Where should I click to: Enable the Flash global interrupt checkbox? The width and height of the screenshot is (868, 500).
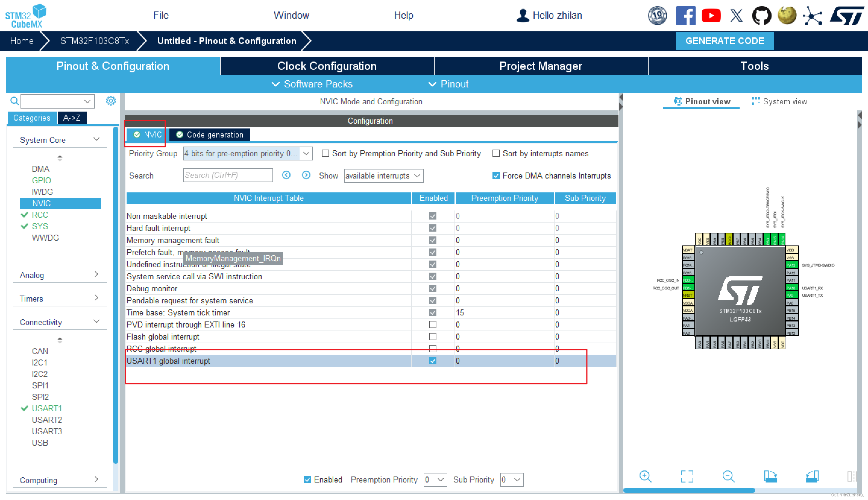(432, 337)
